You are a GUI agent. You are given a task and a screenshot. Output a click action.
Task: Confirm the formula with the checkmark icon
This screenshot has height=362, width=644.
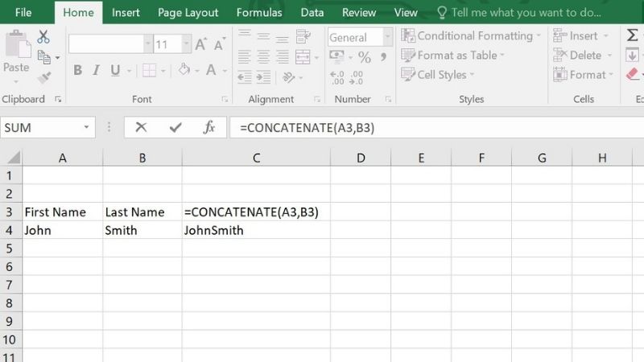175,127
